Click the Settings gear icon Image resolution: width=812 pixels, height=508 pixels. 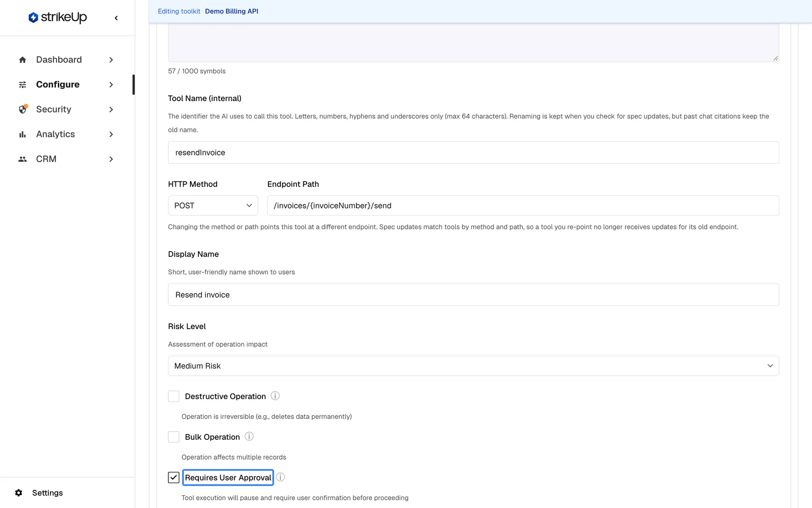click(x=18, y=493)
